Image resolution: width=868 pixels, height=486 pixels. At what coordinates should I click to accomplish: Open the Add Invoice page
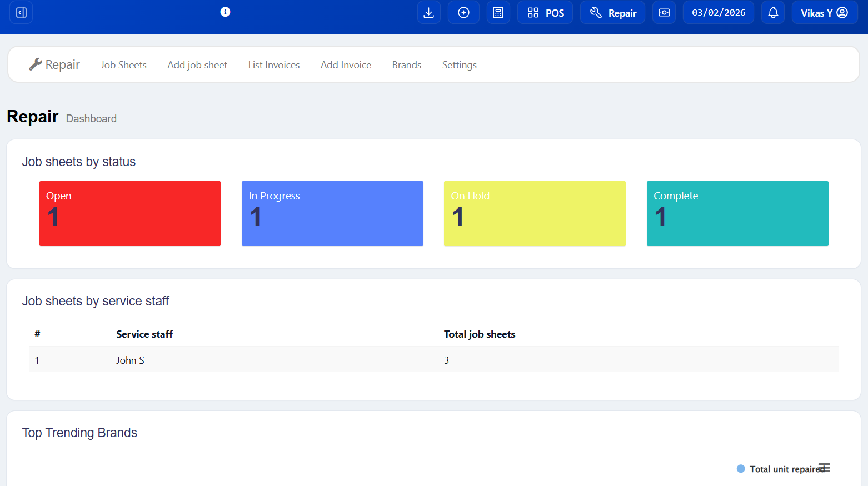[346, 64]
